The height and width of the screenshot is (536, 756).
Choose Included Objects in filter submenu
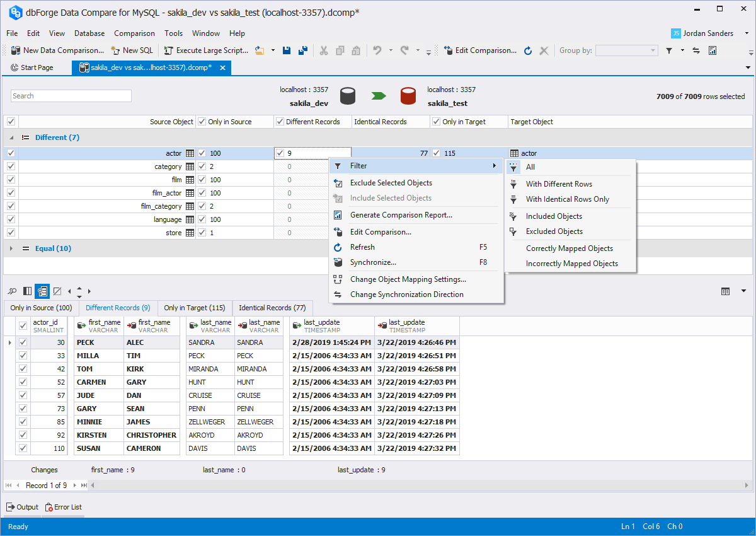571,216
